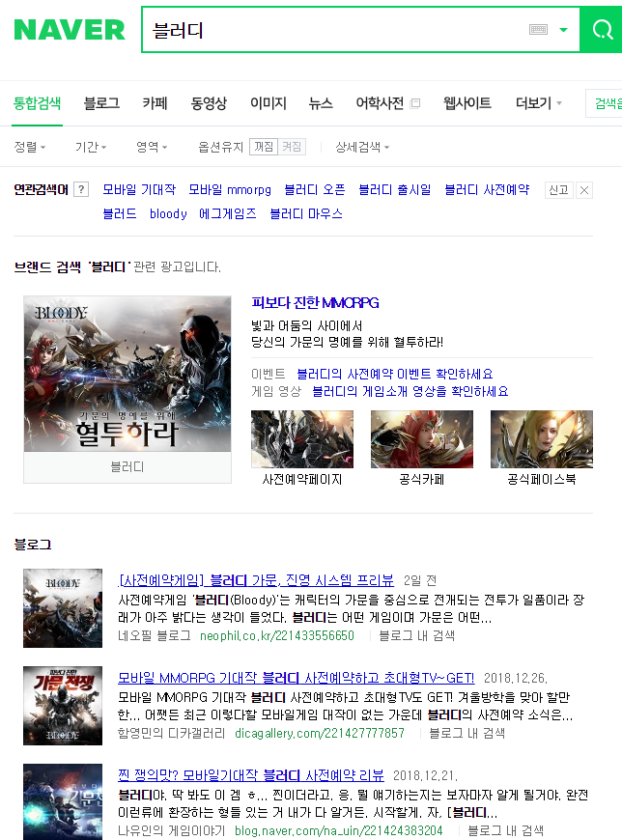Image resolution: width=622 pixels, height=840 pixels.
Task: Click into the search field containing 블러디
Action: [328, 30]
